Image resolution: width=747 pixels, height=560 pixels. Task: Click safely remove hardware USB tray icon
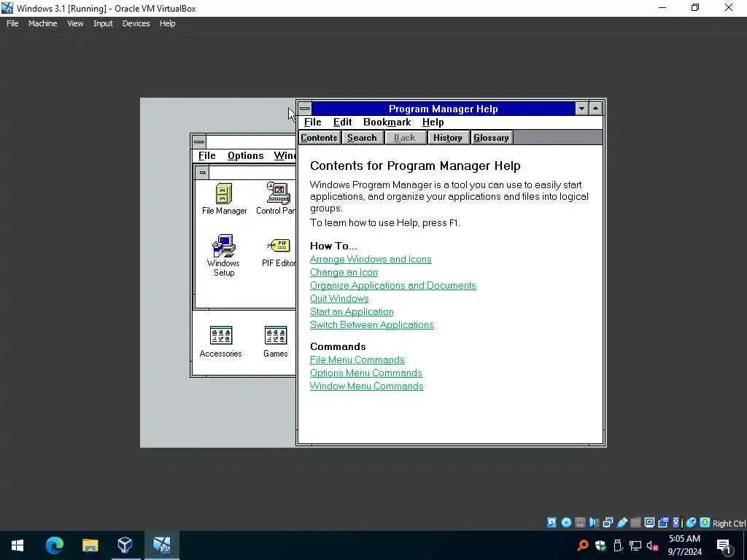(x=618, y=545)
